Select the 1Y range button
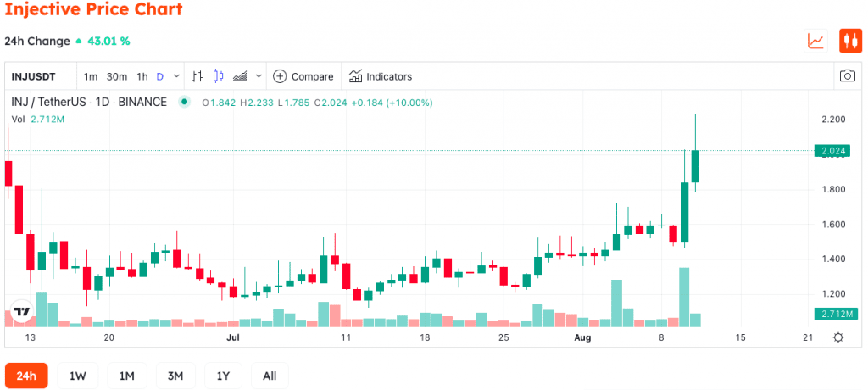The width and height of the screenshot is (868, 390). pyautogui.click(x=223, y=376)
